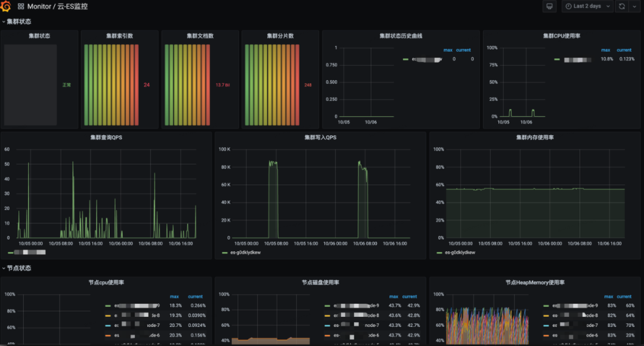Toggle es-g0dklydkew series in 集群内存使用率 legend
This screenshot has width=644, height=346.
(456, 253)
